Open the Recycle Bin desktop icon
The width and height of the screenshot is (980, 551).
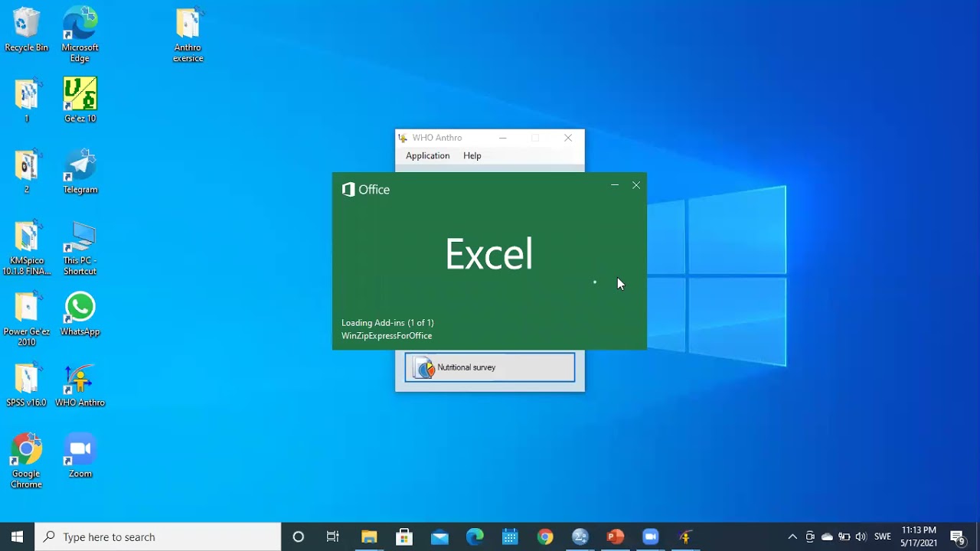pyautogui.click(x=26, y=31)
